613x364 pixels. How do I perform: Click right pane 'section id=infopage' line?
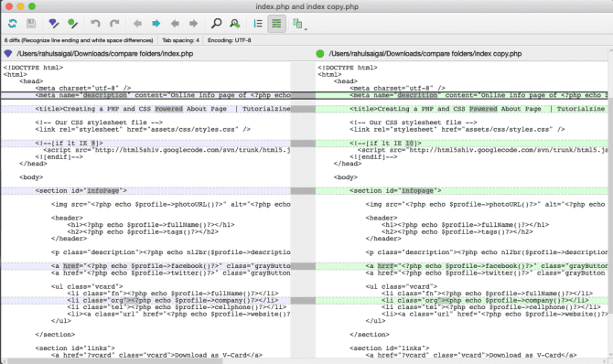coord(462,191)
